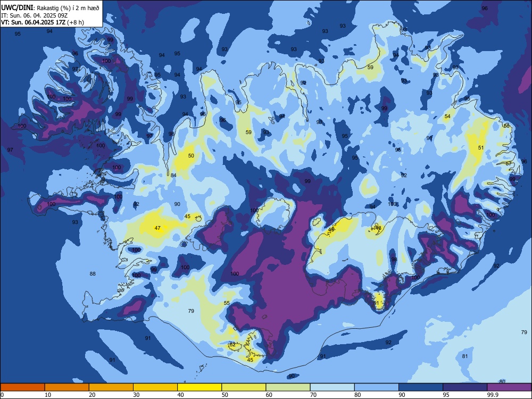Viewport: 532px width, 399px height.
Task: Click the dark indigo 95–99.9 legend swatch
Action: point(465,387)
